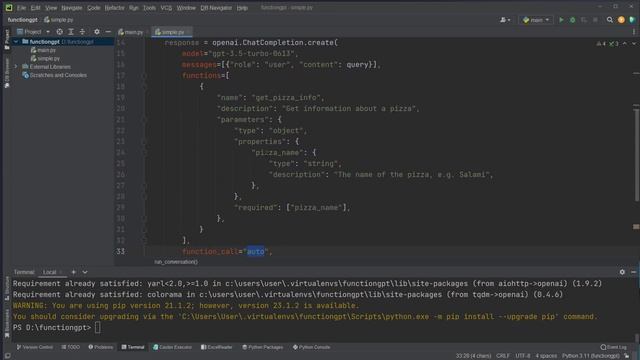This screenshot has width=640, height=360.
Task: Open terminal session options chevron
Action: 85,272
